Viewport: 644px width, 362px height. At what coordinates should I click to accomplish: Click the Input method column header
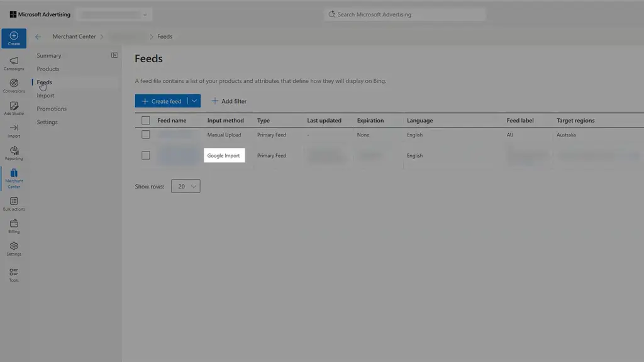click(226, 120)
